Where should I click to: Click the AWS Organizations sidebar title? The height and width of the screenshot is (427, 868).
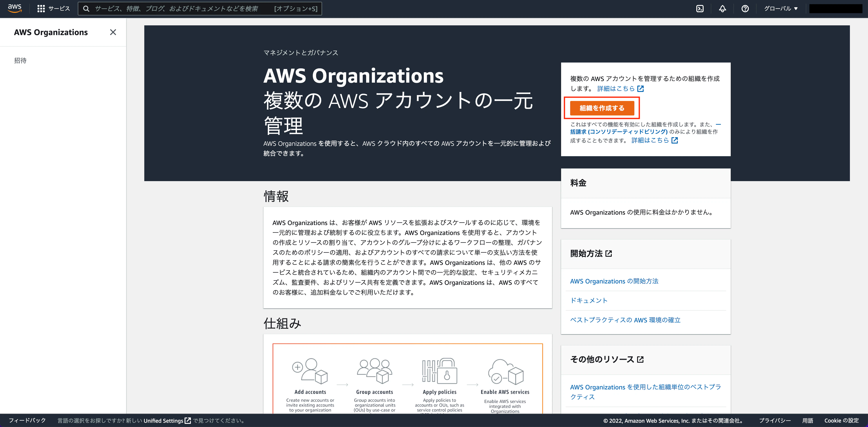(x=51, y=32)
